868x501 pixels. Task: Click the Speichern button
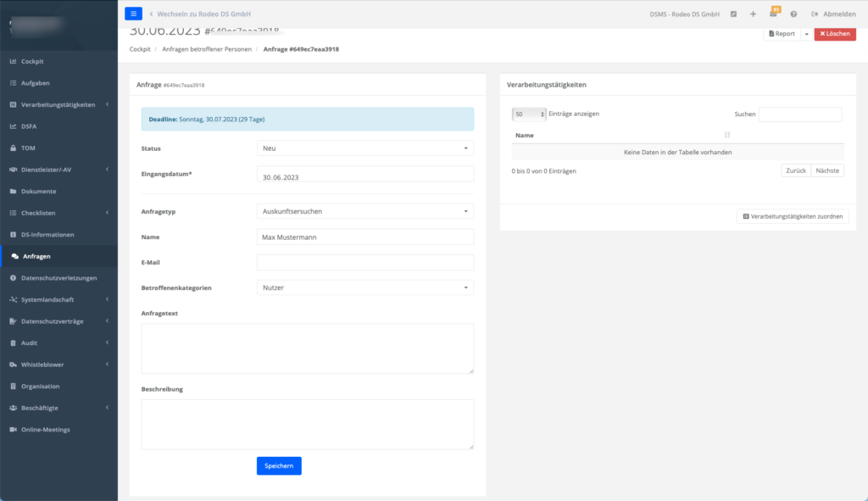click(x=279, y=466)
